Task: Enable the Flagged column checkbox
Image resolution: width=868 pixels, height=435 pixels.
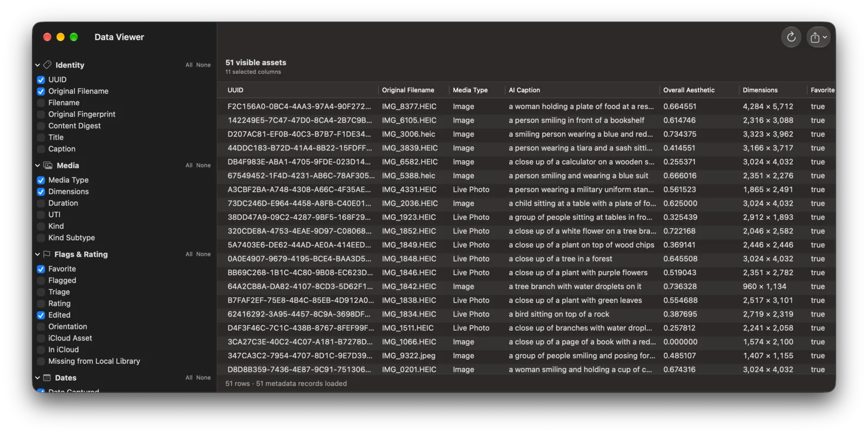Action: (x=41, y=281)
